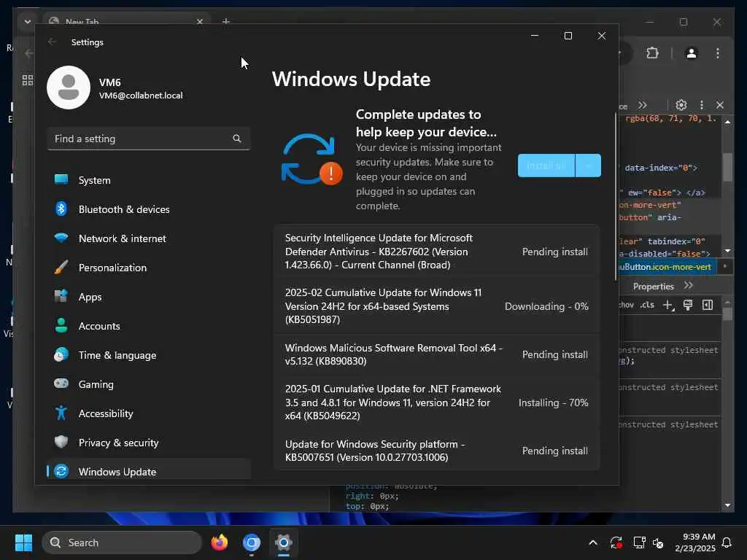Click the Settings back arrow
Viewport: 747px width, 560px height.
tap(52, 42)
